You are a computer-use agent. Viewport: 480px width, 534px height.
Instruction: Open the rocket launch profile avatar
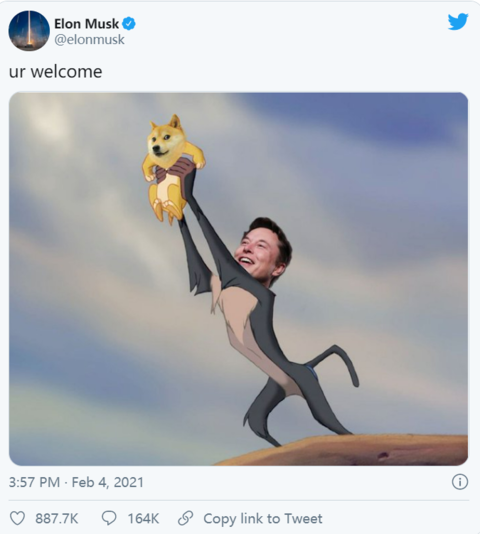(x=29, y=31)
